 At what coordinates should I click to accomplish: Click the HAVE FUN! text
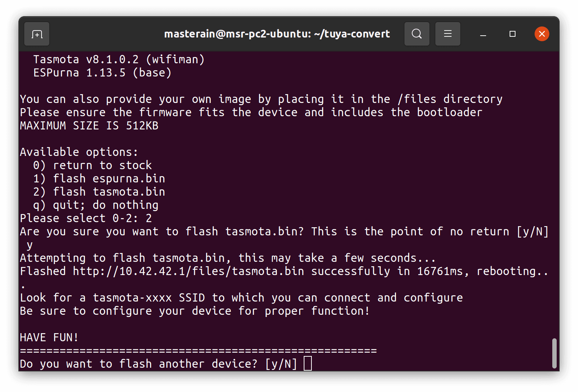(49, 338)
